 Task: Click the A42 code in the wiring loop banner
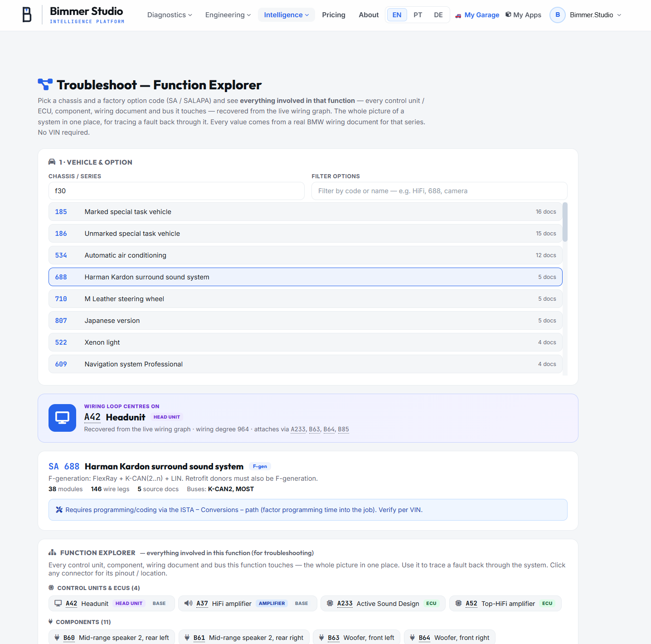tap(92, 417)
